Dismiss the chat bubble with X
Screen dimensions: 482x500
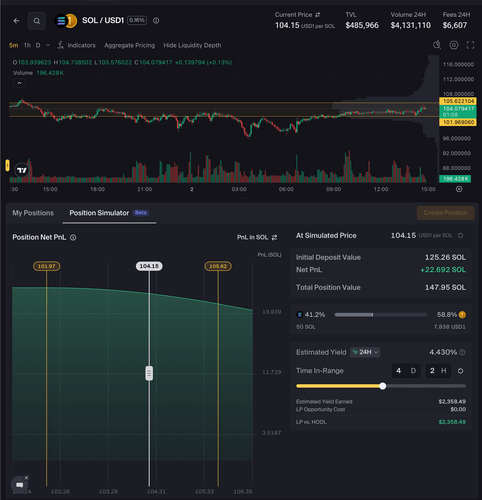tap(26, 478)
